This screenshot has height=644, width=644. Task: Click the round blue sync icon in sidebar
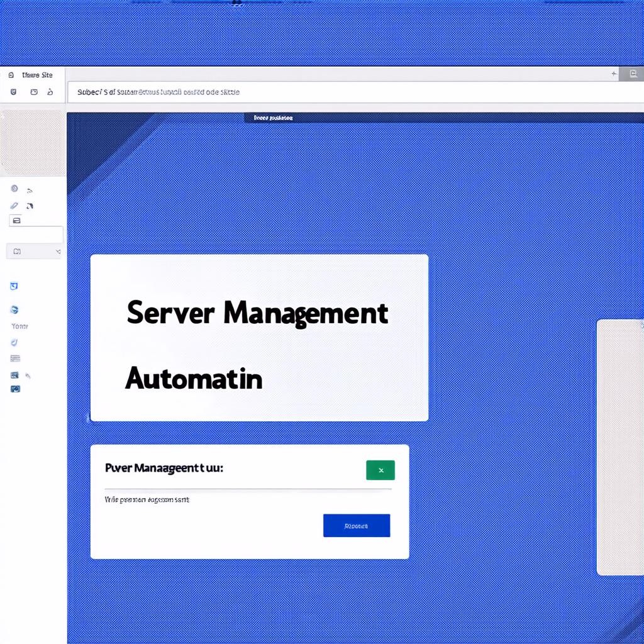coord(14,309)
